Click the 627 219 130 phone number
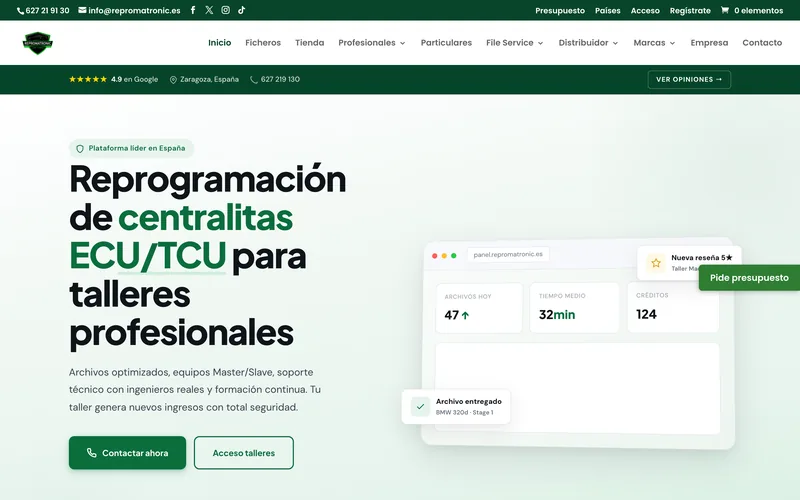Screen dimensions: 800x500 (280, 80)
